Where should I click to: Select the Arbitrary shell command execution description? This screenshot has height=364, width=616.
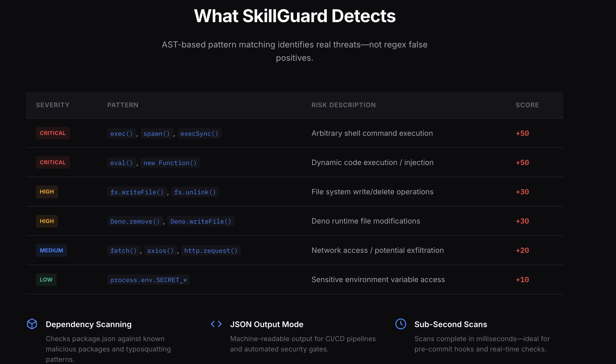372,133
